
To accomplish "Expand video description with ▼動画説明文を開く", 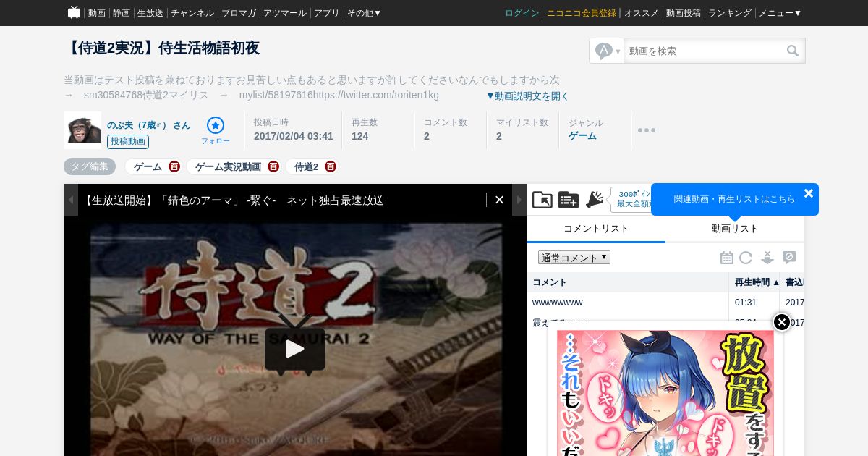I will [x=527, y=96].
